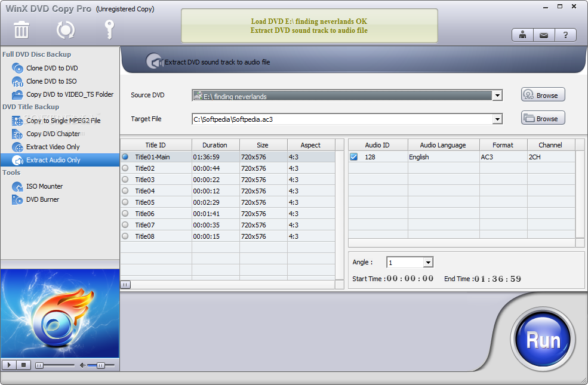This screenshot has height=385, width=588.
Task: Click the Format column header
Action: tap(503, 145)
